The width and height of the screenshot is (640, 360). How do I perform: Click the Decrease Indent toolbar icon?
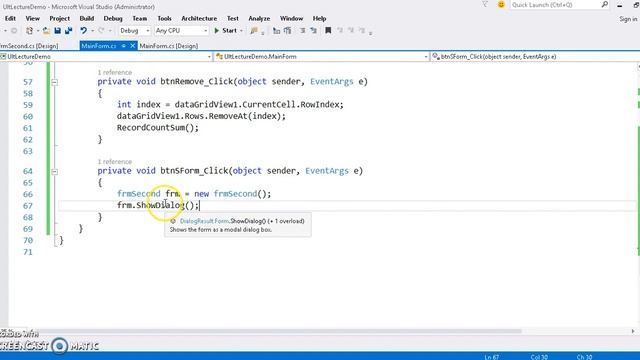click(x=276, y=31)
